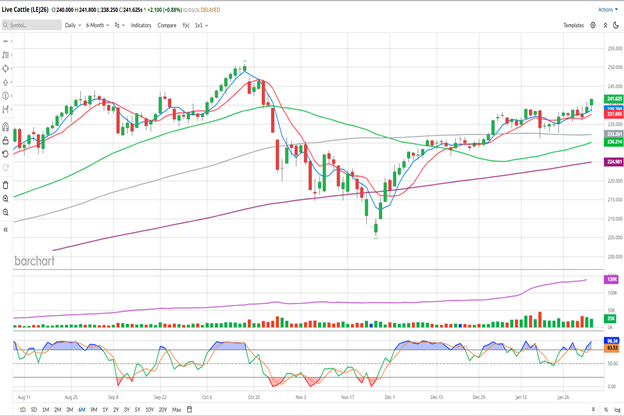Screen dimensions: 624x416
Task: Open the Indicators menu
Action: click(x=141, y=25)
